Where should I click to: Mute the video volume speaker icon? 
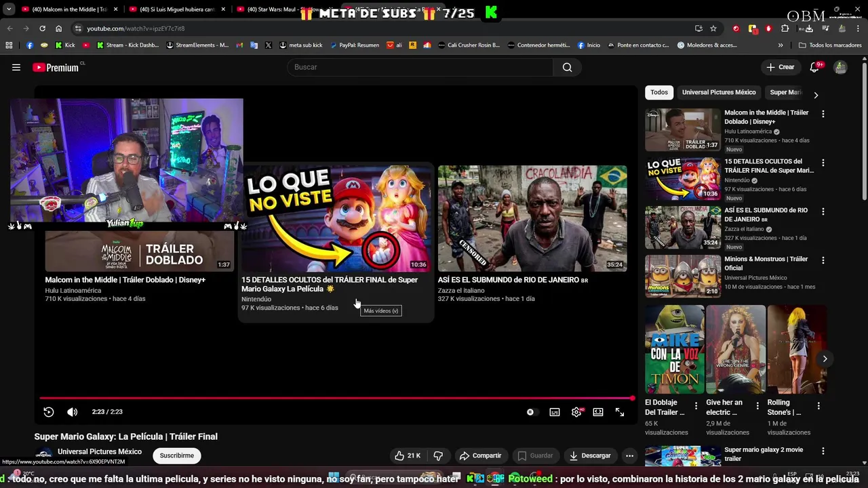point(73,412)
